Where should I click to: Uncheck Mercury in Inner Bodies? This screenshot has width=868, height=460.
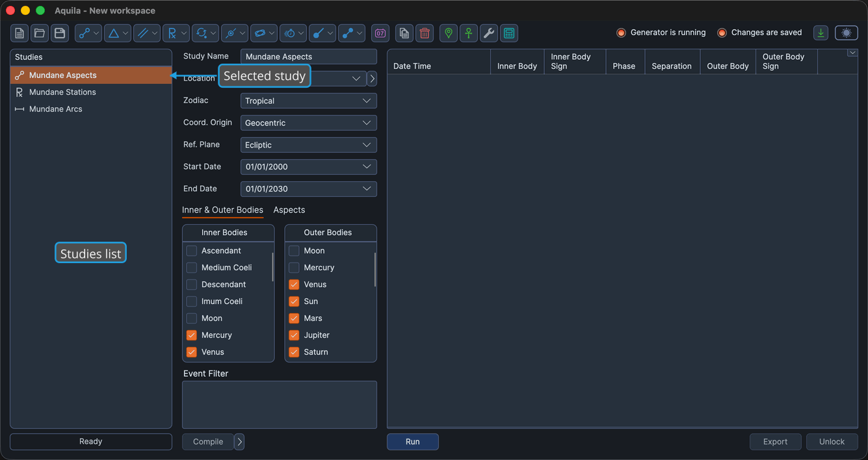coord(192,335)
